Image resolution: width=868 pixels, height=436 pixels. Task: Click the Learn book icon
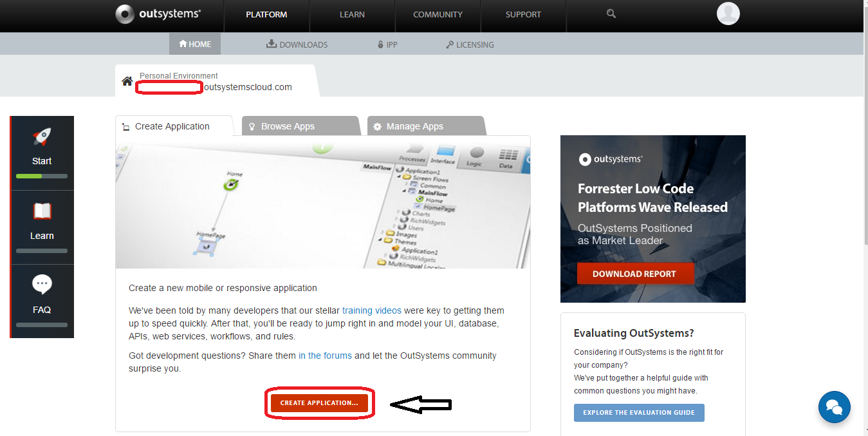42,211
